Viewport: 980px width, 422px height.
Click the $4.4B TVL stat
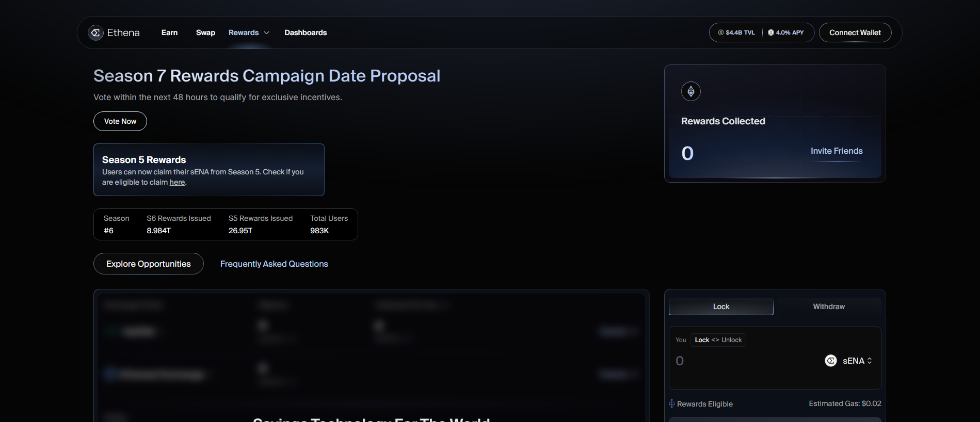[x=736, y=33]
